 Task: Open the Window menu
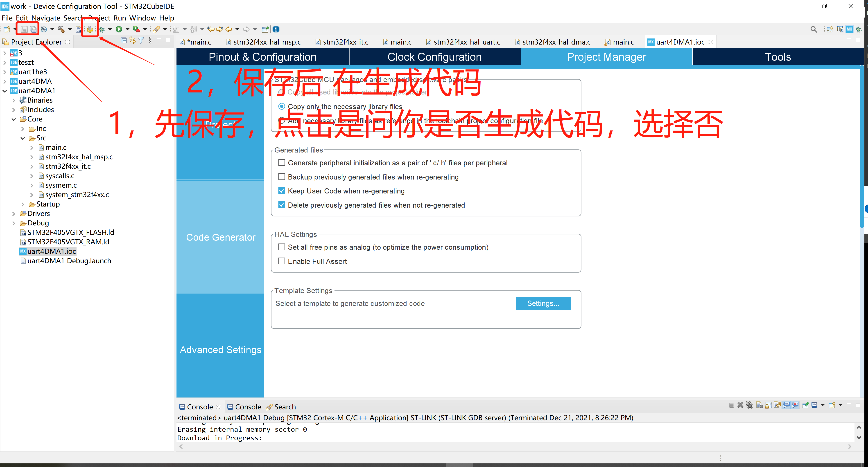pyautogui.click(x=142, y=18)
